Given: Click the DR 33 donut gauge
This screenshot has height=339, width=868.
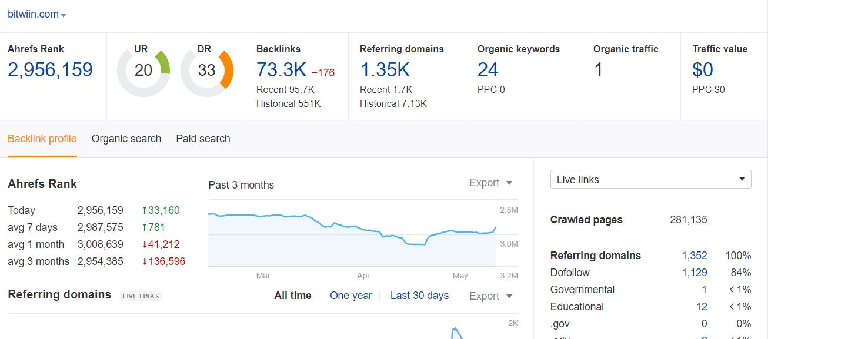Looking at the screenshot, I should (x=206, y=71).
